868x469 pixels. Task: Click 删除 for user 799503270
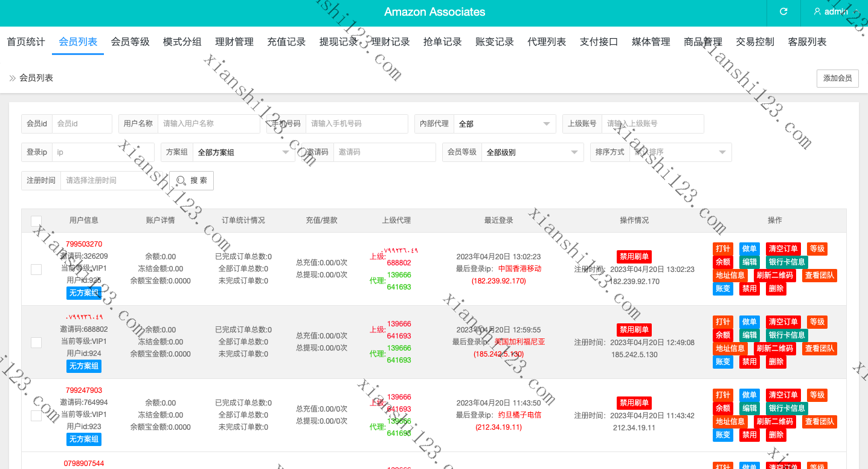tap(776, 289)
